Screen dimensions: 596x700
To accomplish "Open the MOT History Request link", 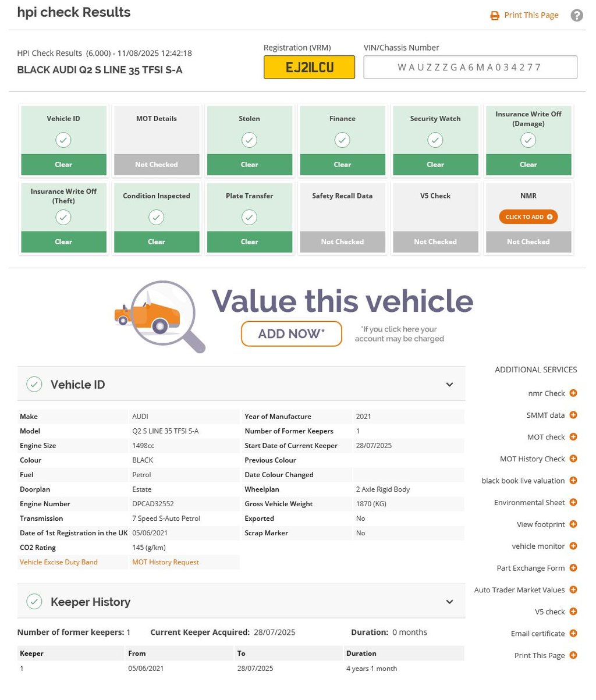I will tap(165, 562).
